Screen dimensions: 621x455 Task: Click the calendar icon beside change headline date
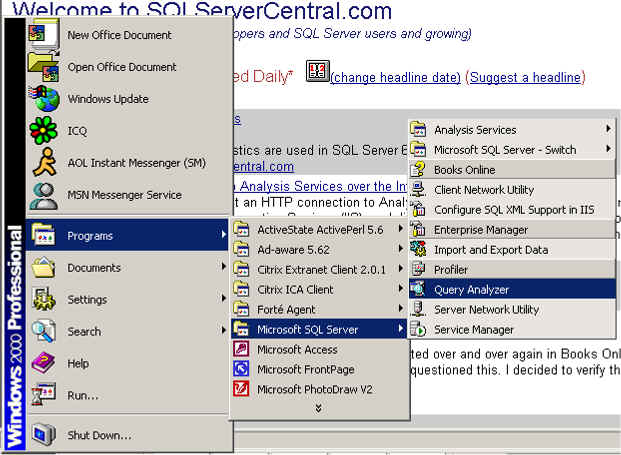tap(318, 72)
